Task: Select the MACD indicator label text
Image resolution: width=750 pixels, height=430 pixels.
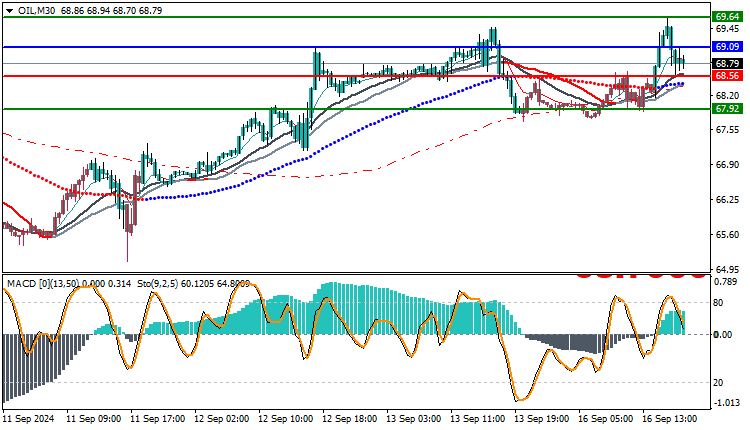Action: point(69,284)
